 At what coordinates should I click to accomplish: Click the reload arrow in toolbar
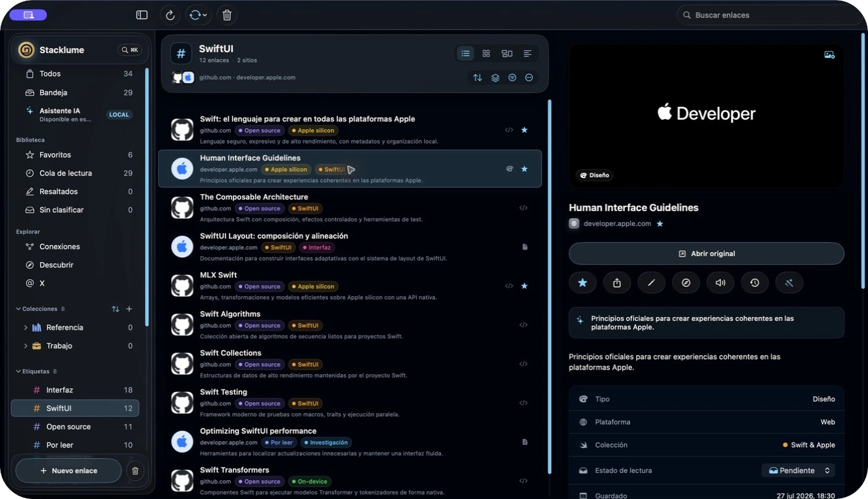point(170,15)
